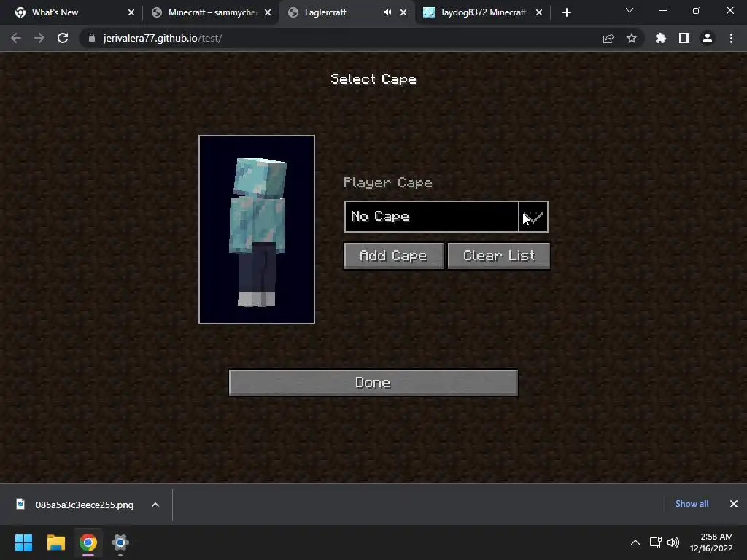
Task: Open the Chrome three-dot menu
Action: [x=731, y=38]
